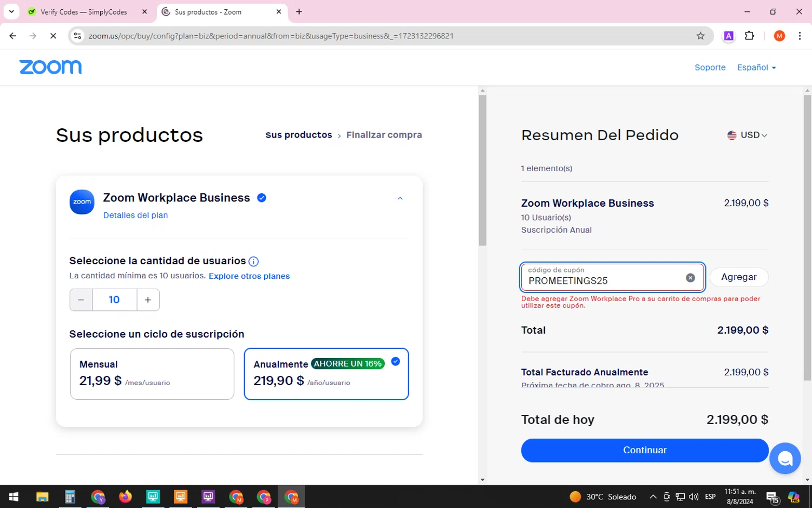View site information icon in address bar
The width and height of the screenshot is (812, 508).
point(78,36)
